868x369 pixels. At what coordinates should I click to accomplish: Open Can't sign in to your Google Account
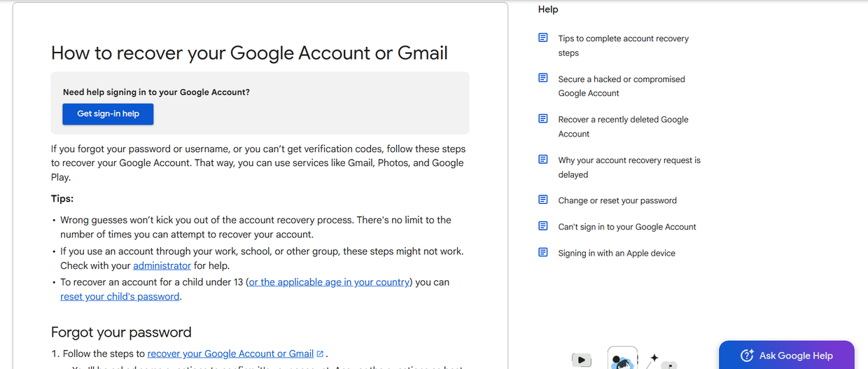[627, 227]
